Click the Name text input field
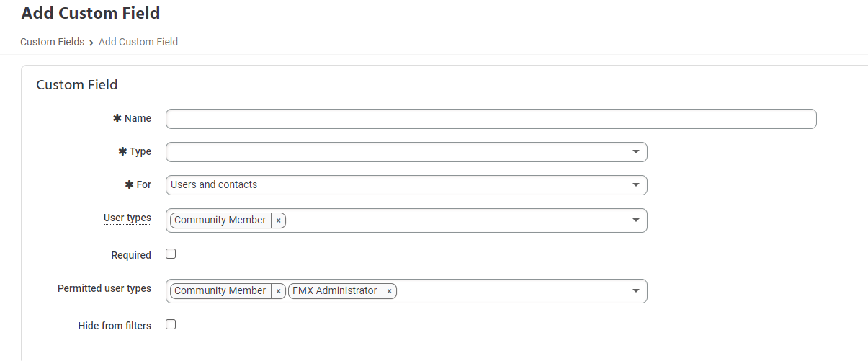 (x=491, y=119)
